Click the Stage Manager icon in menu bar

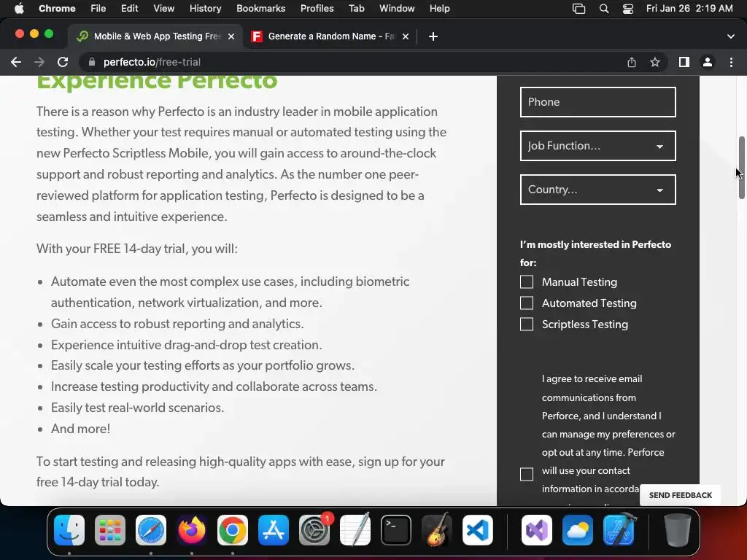(578, 9)
